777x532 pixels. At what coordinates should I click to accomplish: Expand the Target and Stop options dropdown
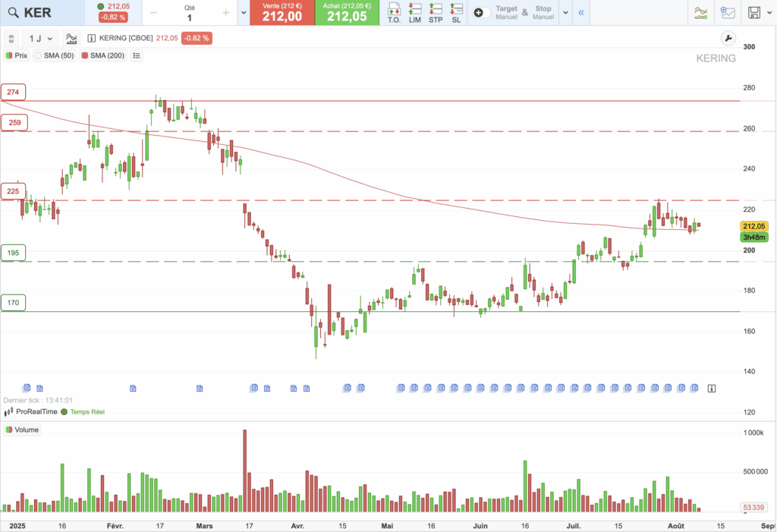pos(565,13)
